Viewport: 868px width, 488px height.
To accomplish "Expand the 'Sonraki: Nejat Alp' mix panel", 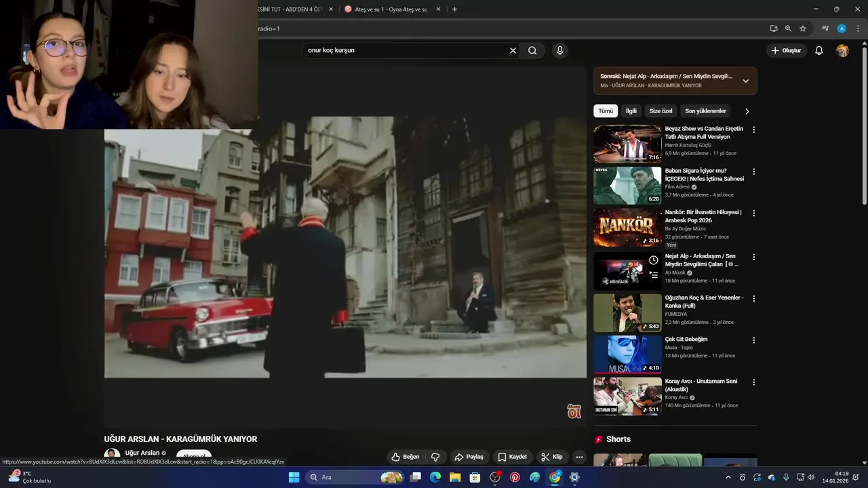I will tap(746, 81).
